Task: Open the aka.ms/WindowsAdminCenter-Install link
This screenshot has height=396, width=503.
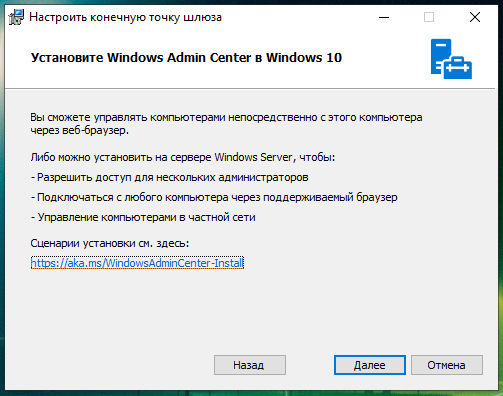Action: 137,263
